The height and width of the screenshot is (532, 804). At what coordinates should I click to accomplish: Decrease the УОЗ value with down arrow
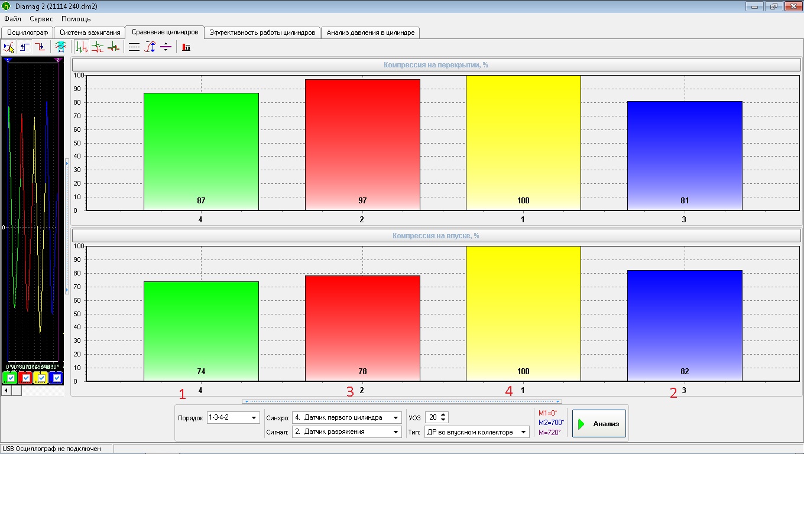(x=444, y=420)
